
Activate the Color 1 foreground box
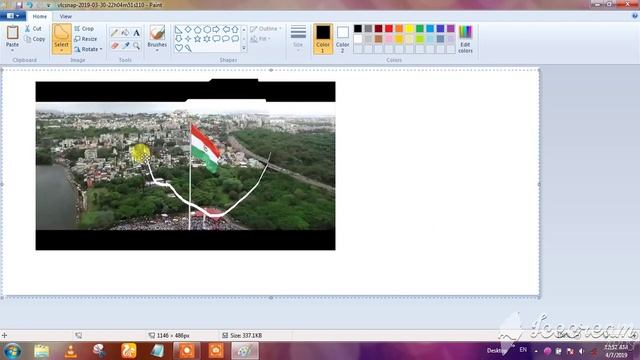[323, 39]
